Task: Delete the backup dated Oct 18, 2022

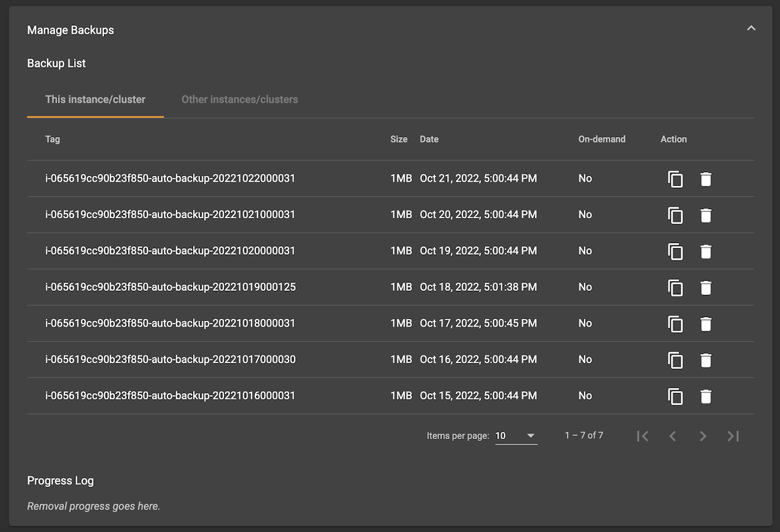Action: click(706, 288)
